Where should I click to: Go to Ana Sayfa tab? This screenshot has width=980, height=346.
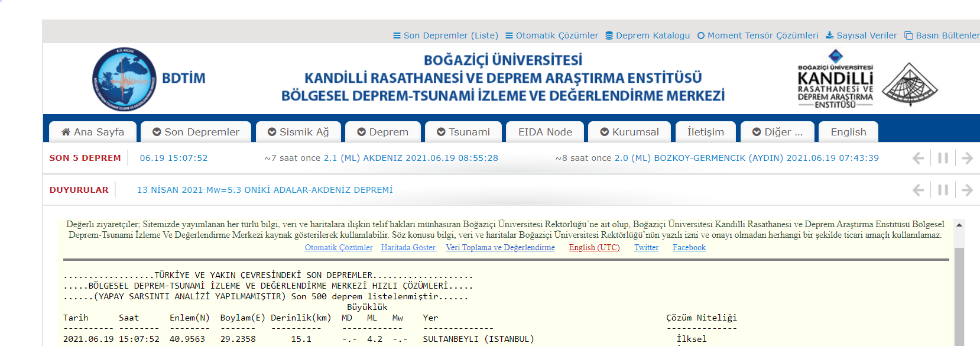tap(93, 132)
